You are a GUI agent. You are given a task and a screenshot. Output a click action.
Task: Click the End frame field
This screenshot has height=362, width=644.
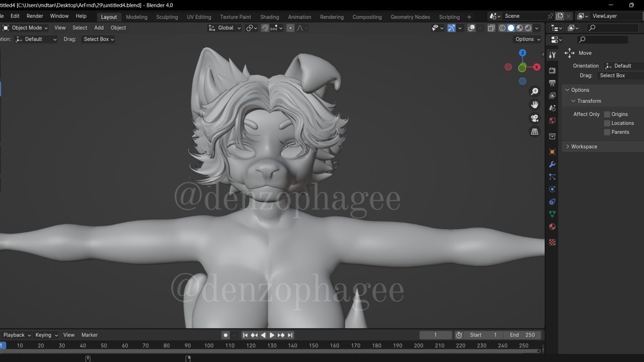[x=522, y=335]
